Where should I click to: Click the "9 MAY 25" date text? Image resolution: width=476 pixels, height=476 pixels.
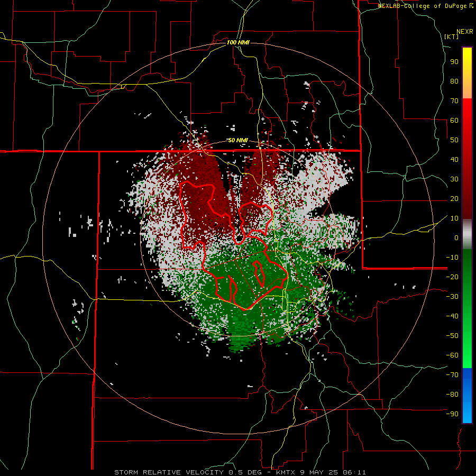(x=319, y=472)
